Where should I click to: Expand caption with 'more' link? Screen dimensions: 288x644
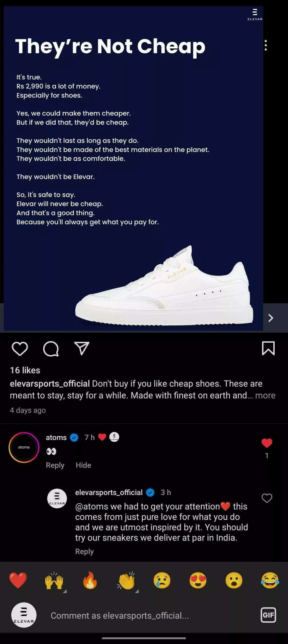tap(265, 395)
